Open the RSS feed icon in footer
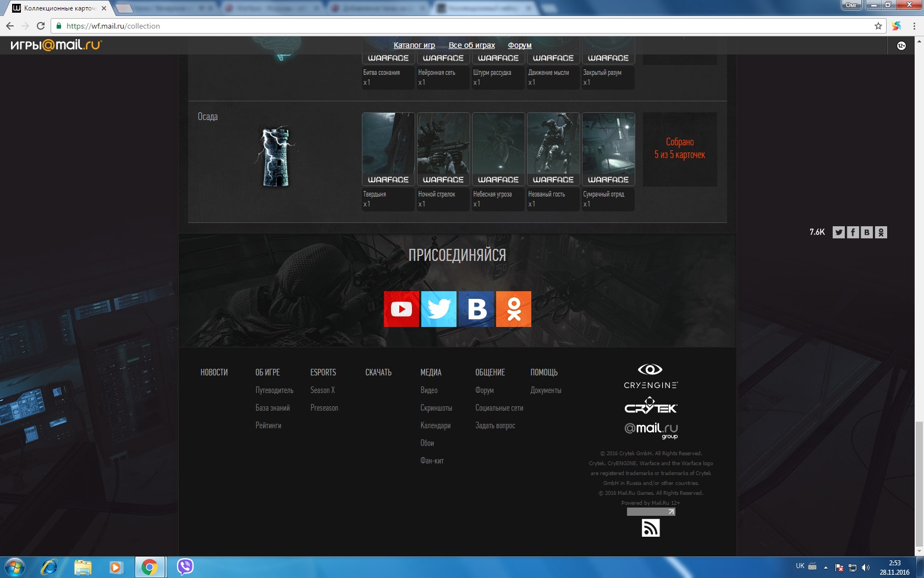The height and width of the screenshot is (578, 924). point(651,528)
